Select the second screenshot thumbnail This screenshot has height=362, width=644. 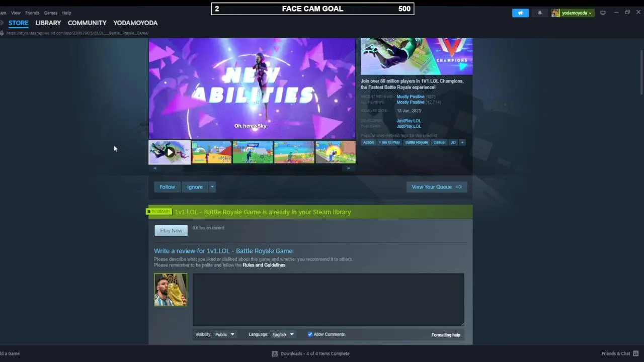coord(211,152)
